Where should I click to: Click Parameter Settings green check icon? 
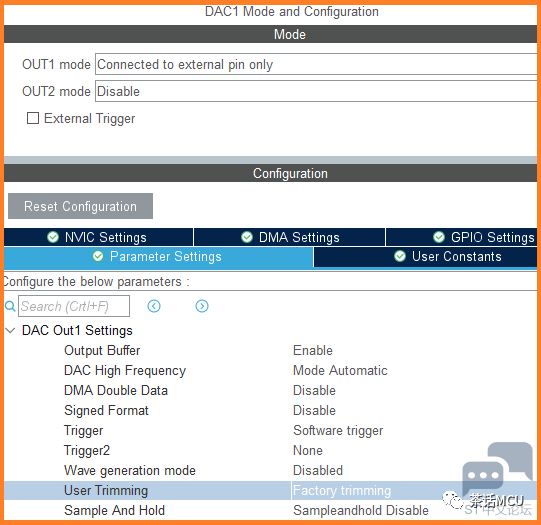point(98,256)
